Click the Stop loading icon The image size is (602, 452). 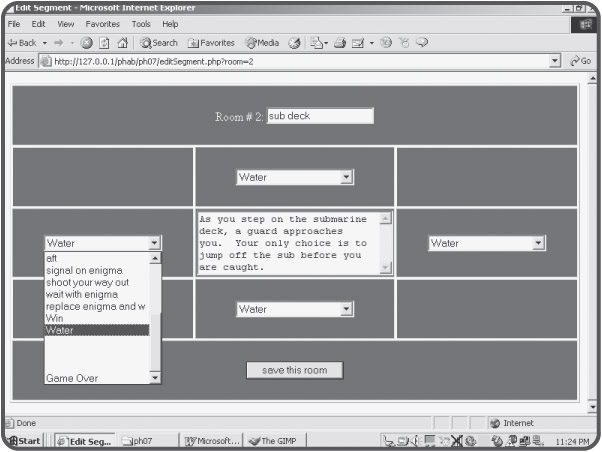[x=87, y=43]
